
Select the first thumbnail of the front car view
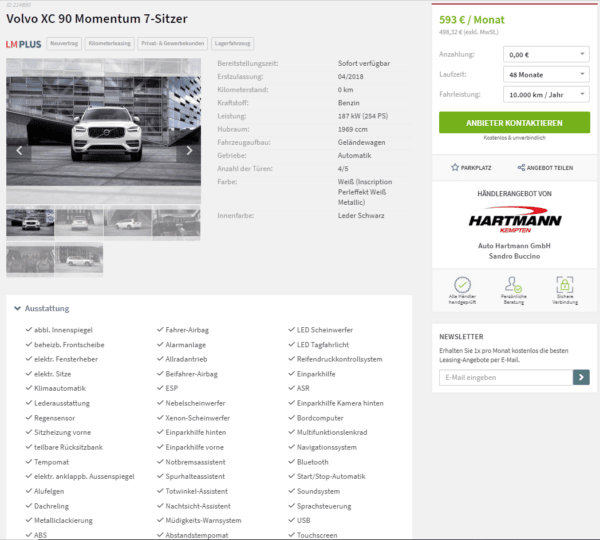[30, 223]
